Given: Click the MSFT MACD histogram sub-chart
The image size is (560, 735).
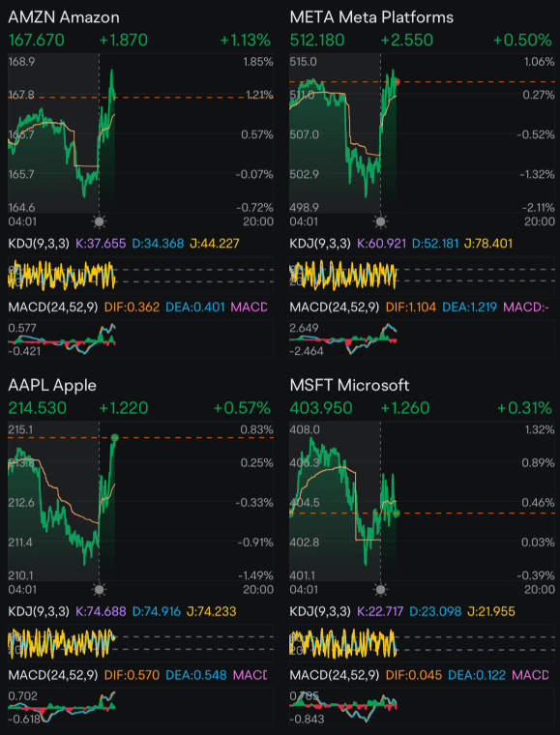Looking at the screenshot, I should [422, 706].
